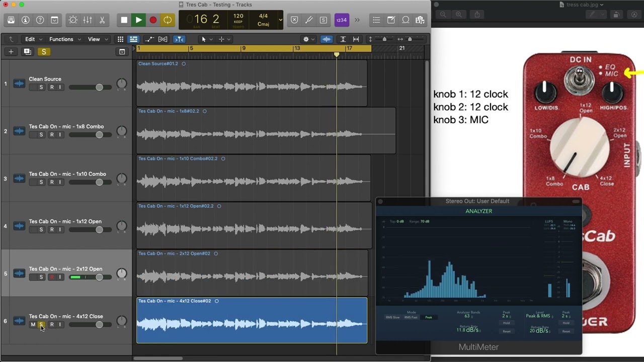Select Clean Source#01.2 audio region
The image size is (644, 362).
(252, 83)
